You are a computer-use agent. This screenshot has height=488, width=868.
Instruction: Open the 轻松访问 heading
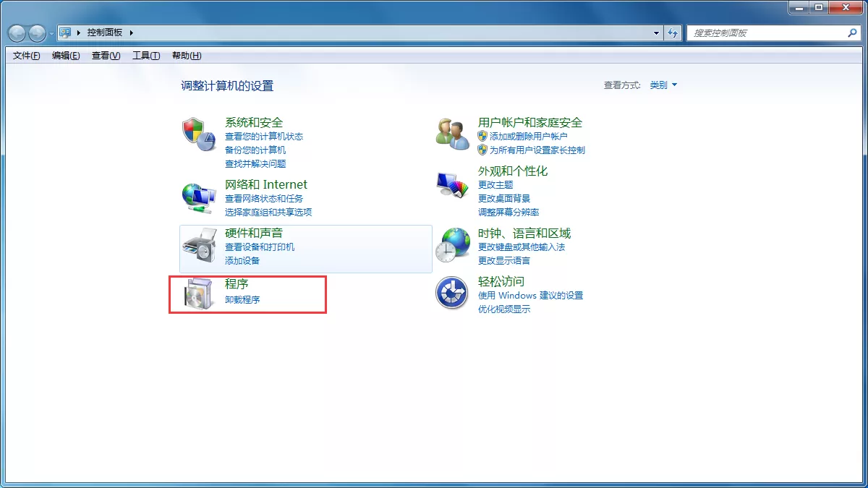[501, 281]
